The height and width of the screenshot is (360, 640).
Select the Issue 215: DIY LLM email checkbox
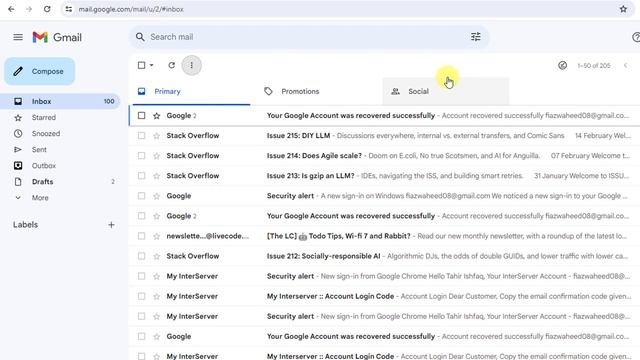tap(141, 136)
